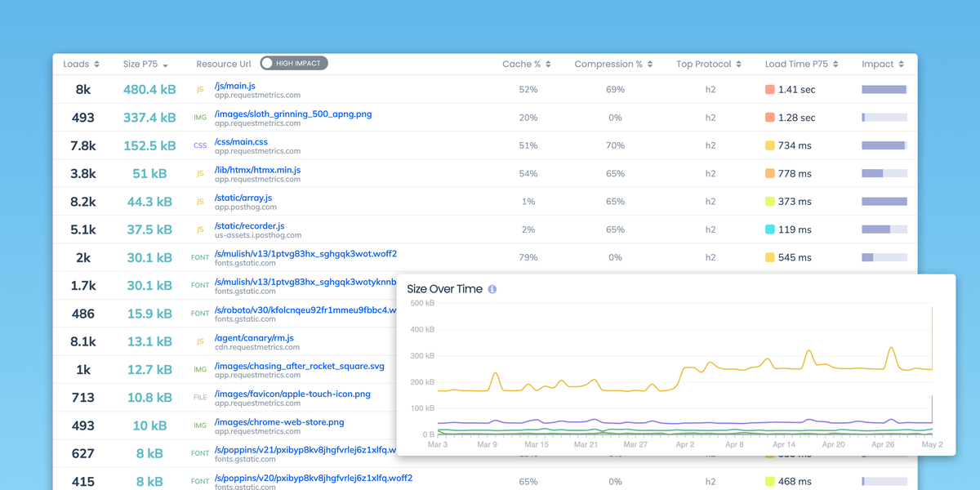
Task: Click the 70% compression value
Action: pyautogui.click(x=615, y=145)
